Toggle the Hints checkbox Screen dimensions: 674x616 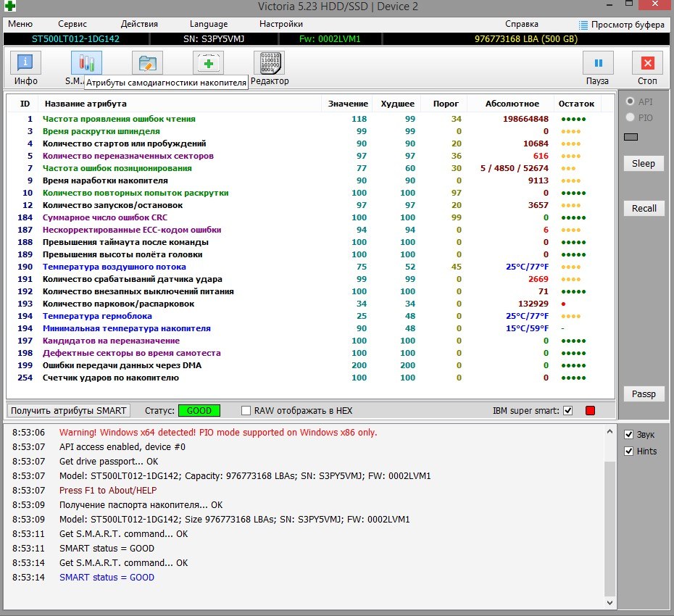(628, 451)
